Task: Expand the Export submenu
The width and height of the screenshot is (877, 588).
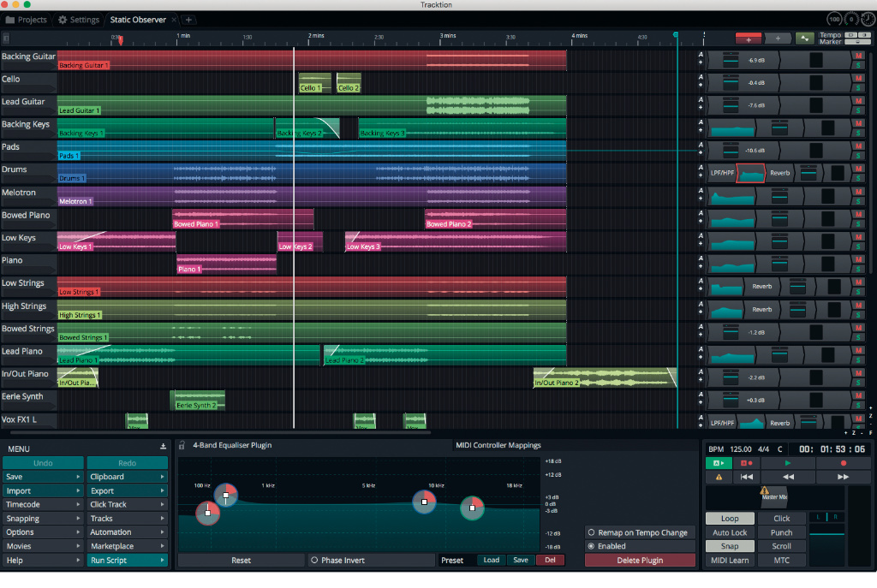Action: (127, 491)
